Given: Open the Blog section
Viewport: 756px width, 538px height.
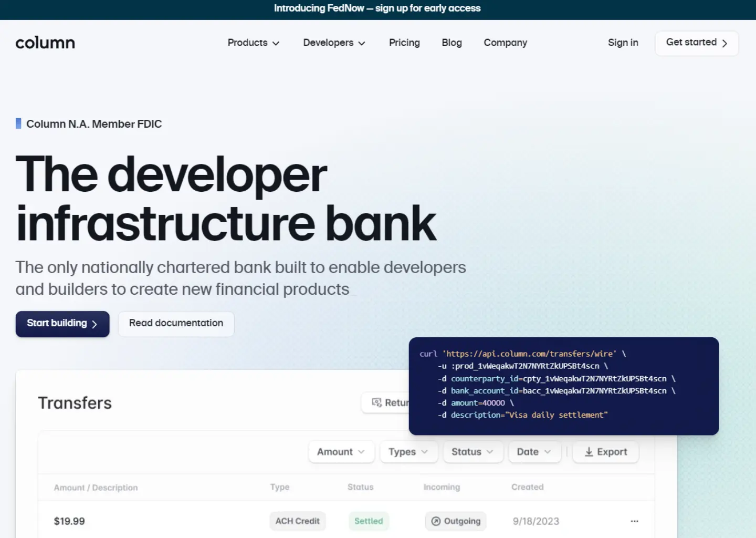Looking at the screenshot, I should coord(451,43).
